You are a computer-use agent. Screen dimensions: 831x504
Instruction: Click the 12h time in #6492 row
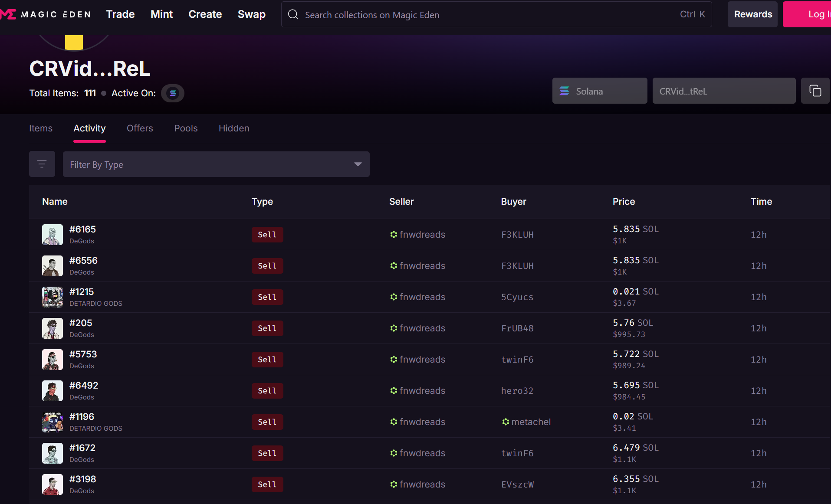pos(759,391)
